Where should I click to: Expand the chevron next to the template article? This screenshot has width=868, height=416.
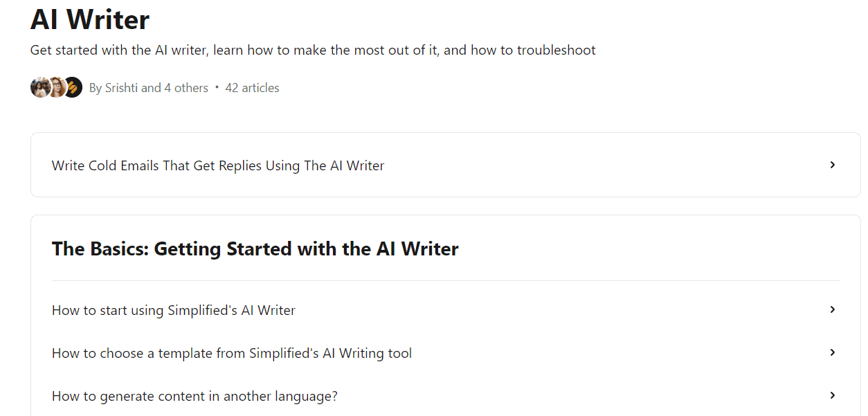[832, 352]
